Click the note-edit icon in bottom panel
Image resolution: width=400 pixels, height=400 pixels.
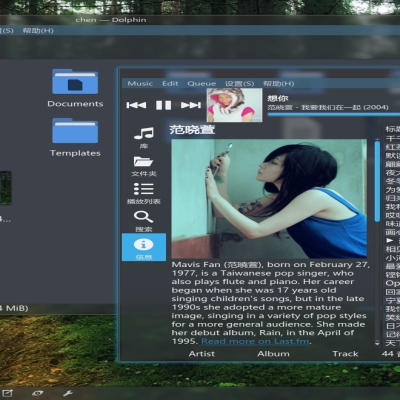point(8,393)
